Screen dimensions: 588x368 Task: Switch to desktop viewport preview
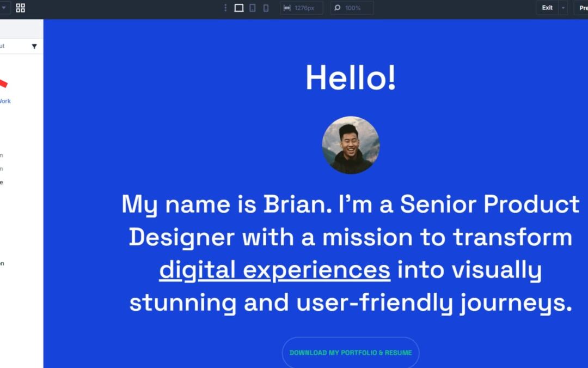(x=238, y=8)
